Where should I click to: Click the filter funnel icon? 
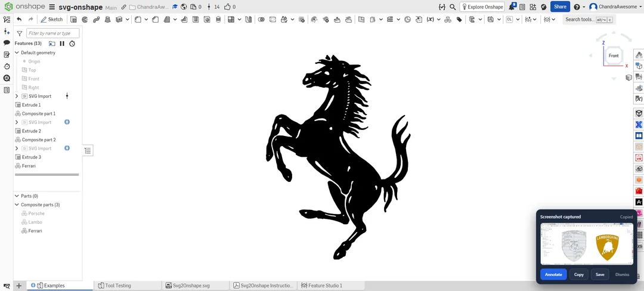click(19, 33)
